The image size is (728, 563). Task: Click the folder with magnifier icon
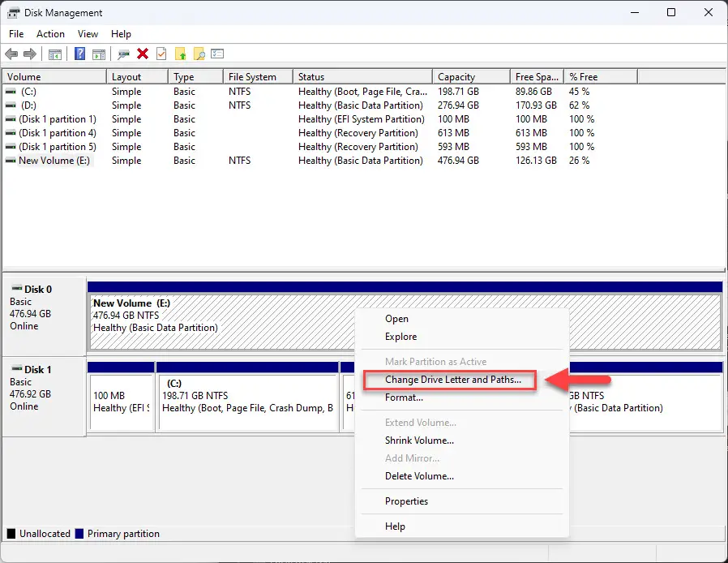tap(199, 54)
